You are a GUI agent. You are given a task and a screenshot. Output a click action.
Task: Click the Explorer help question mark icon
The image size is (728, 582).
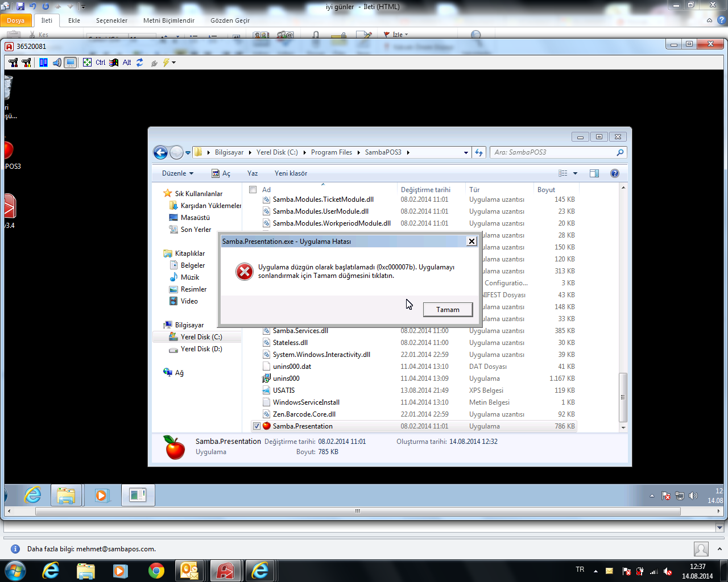[614, 173]
